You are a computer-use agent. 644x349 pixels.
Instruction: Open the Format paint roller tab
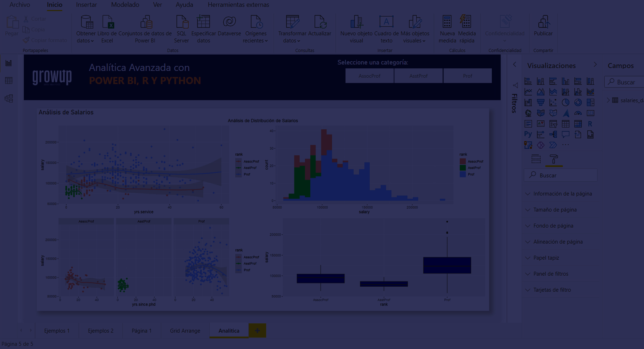(554, 159)
